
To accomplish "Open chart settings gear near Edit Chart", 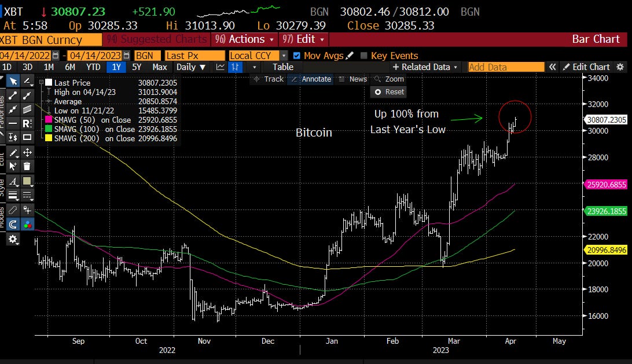I will coord(620,67).
